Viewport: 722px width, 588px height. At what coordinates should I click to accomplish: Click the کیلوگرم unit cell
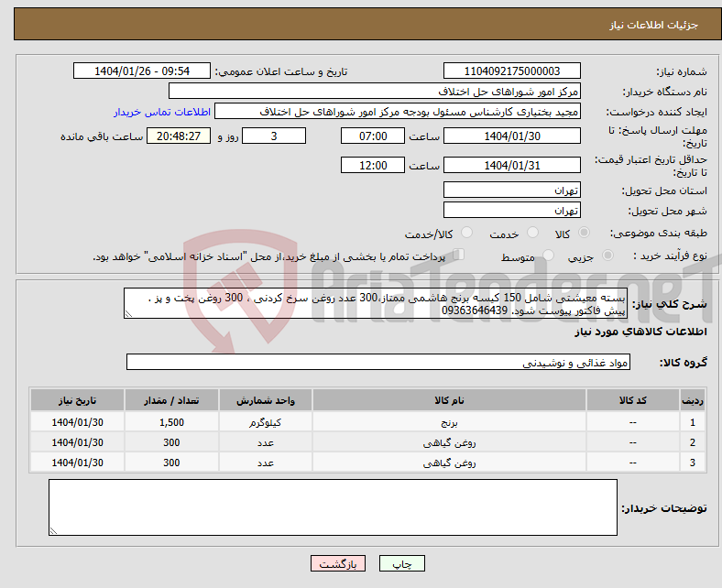[265, 422]
